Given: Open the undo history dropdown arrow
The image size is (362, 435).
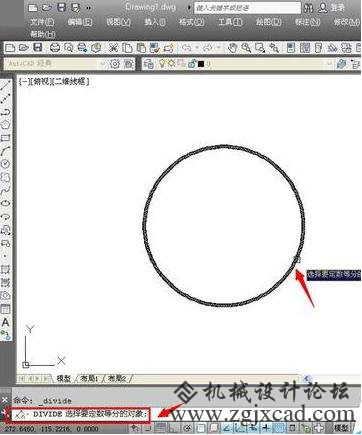Looking at the screenshot, I should tap(197, 48).
